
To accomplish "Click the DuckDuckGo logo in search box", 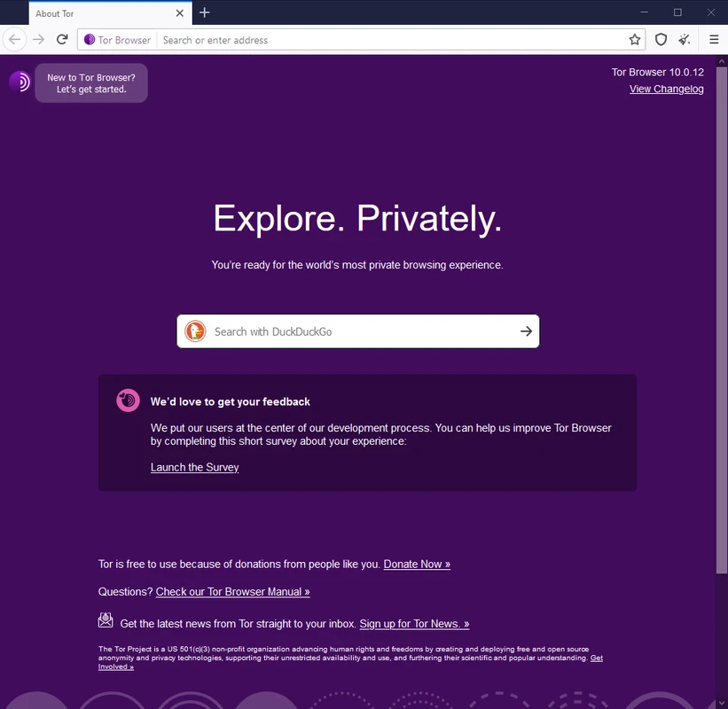I will point(195,331).
